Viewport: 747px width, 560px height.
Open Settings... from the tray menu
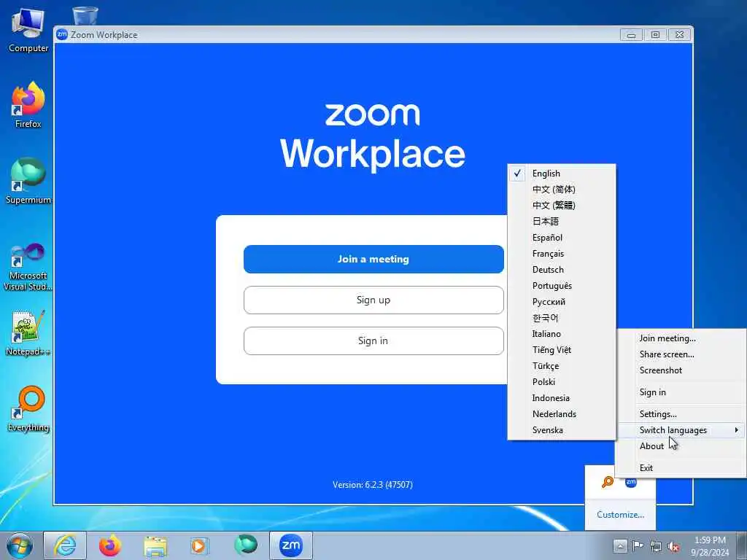click(682, 414)
